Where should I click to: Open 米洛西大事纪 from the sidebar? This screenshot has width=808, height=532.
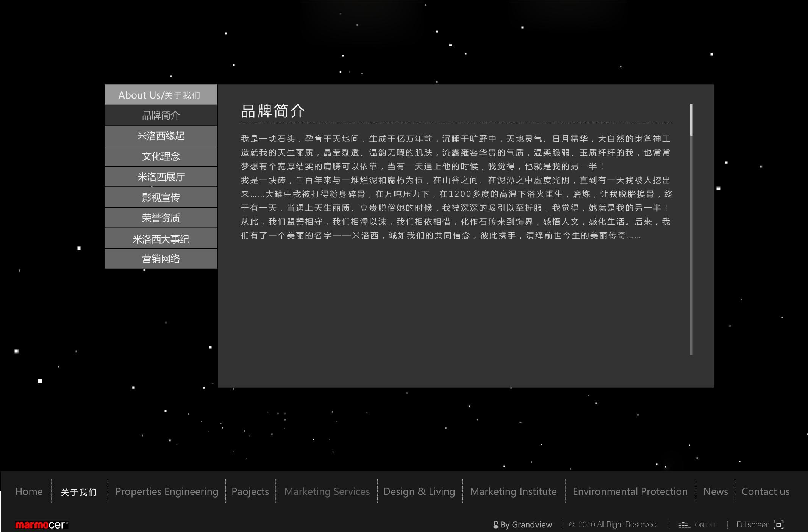(161, 239)
